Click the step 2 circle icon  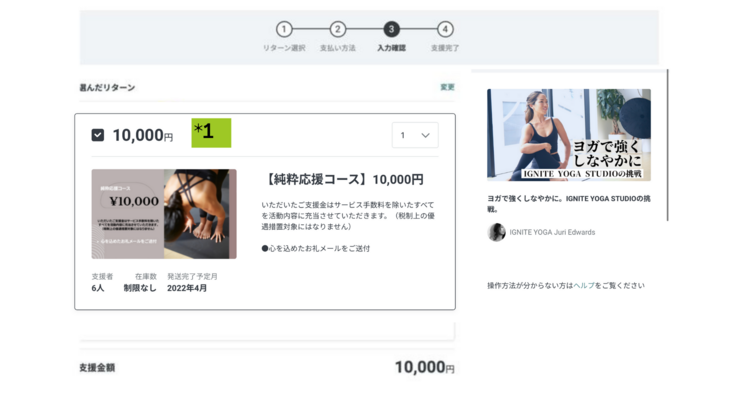(x=338, y=30)
